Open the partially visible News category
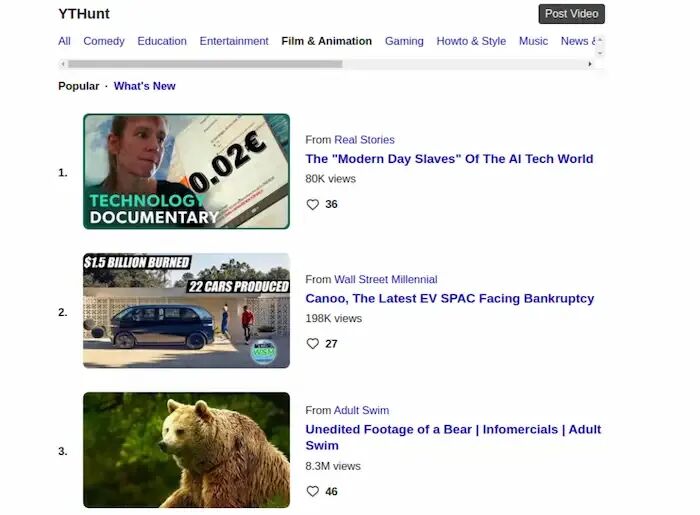 (578, 41)
